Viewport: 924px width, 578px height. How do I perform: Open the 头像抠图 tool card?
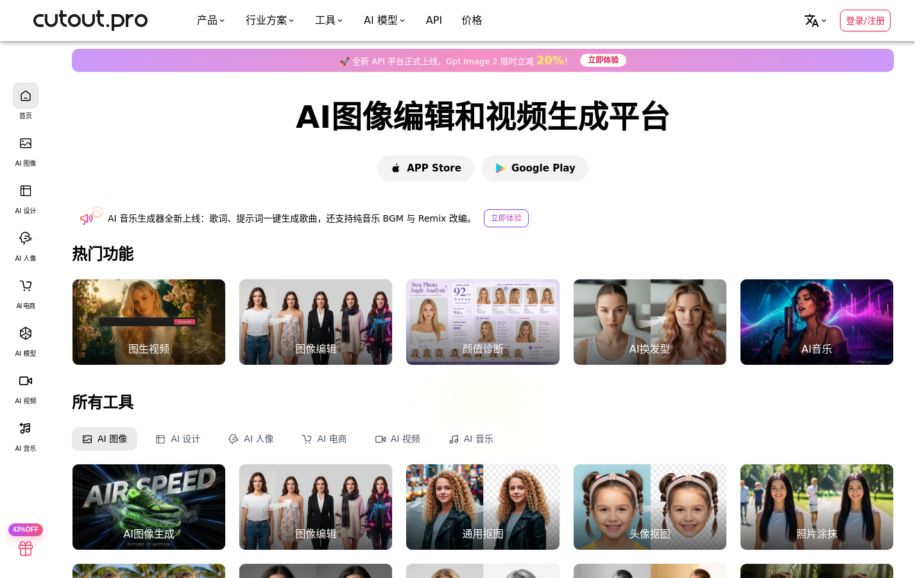(650, 507)
